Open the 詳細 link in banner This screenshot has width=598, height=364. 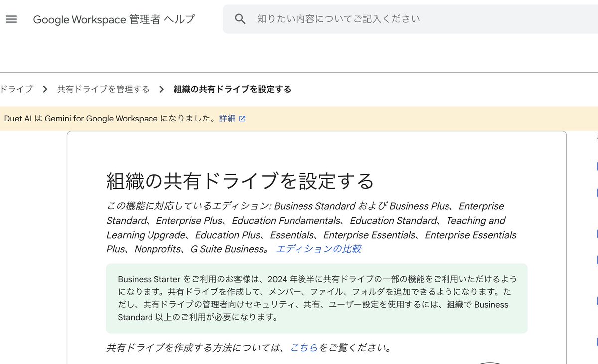pyautogui.click(x=227, y=119)
